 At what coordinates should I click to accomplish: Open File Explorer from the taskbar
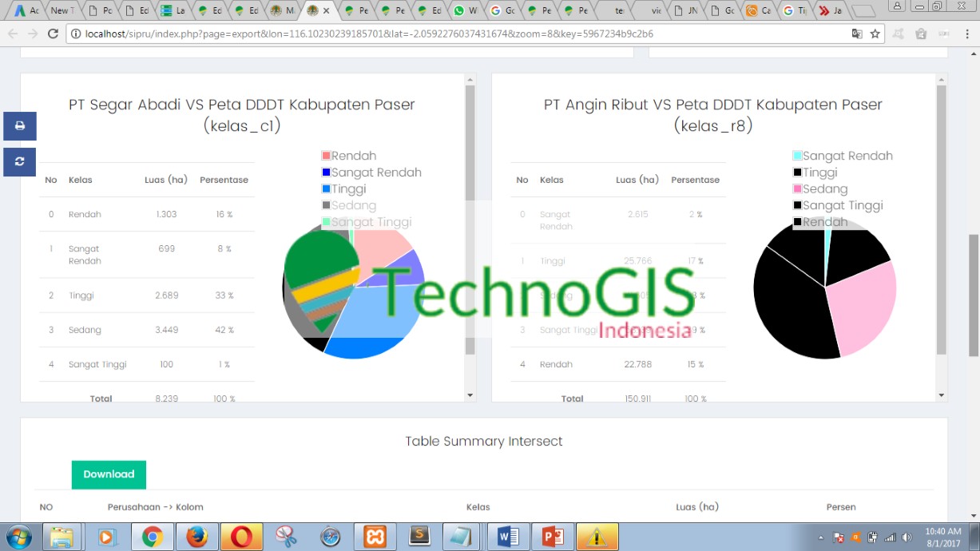click(x=61, y=537)
